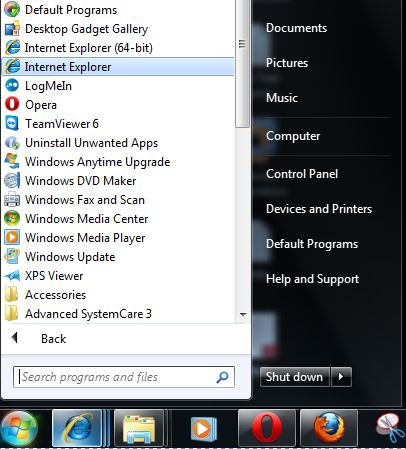Click the scrollbar down arrow in programs list
The width and height of the screenshot is (406, 449).
tap(243, 315)
